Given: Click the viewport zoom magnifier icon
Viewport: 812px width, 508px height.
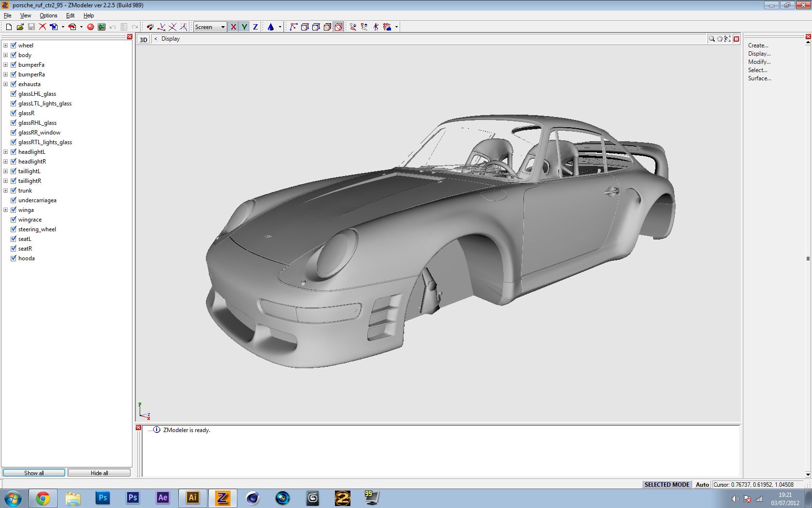Looking at the screenshot, I should click(x=711, y=39).
